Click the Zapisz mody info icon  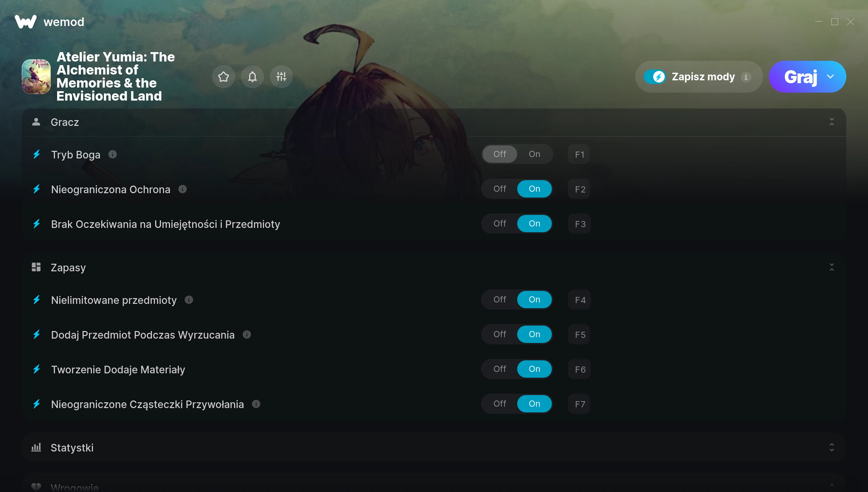click(746, 77)
